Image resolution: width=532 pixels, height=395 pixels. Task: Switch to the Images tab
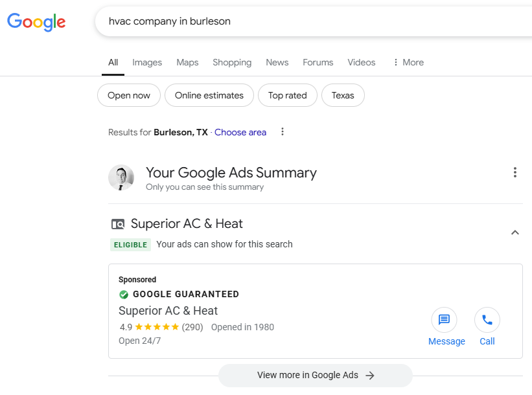(x=147, y=62)
